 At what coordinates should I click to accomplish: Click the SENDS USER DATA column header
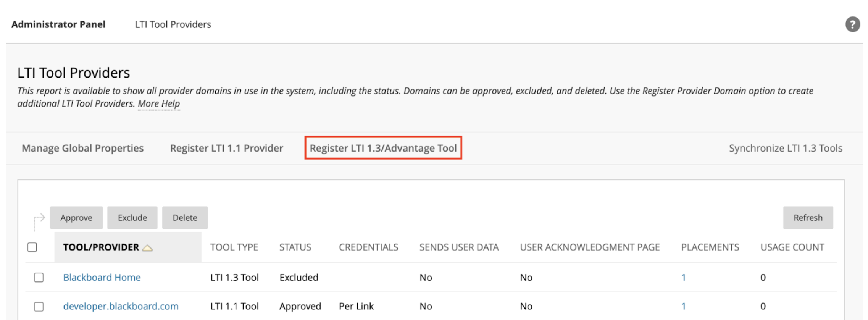[x=459, y=247]
